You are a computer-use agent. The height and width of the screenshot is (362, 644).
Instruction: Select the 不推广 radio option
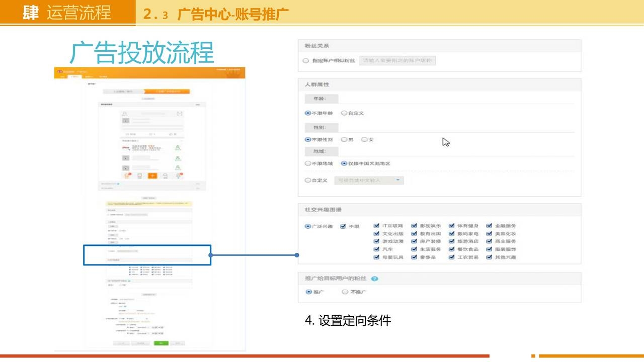(345, 292)
